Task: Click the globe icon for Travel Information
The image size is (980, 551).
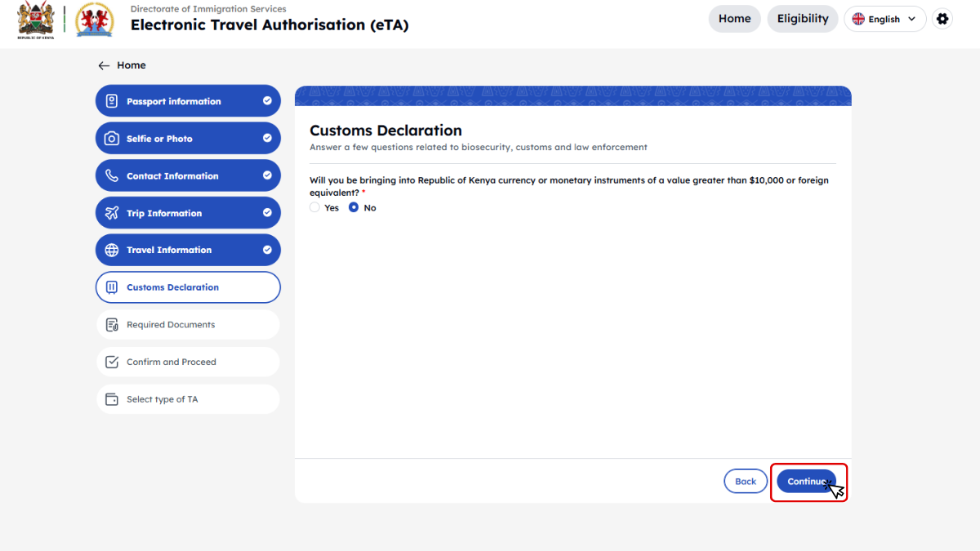Action: (112, 251)
